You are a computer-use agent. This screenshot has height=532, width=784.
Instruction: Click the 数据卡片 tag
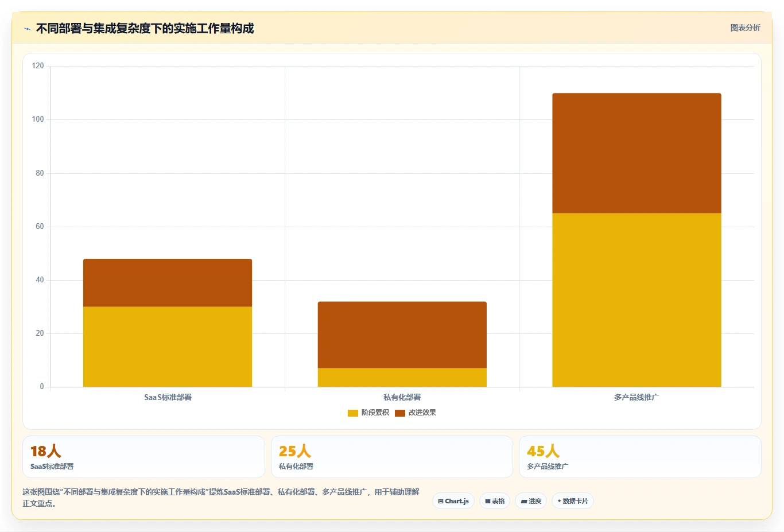click(x=573, y=501)
